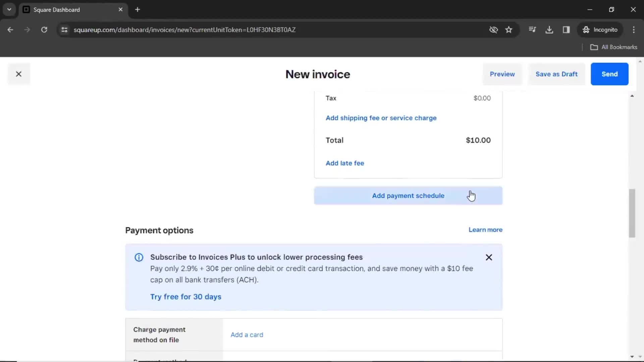Open All Bookmarks folder
The image size is (644, 362).
(x=613, y=47)
